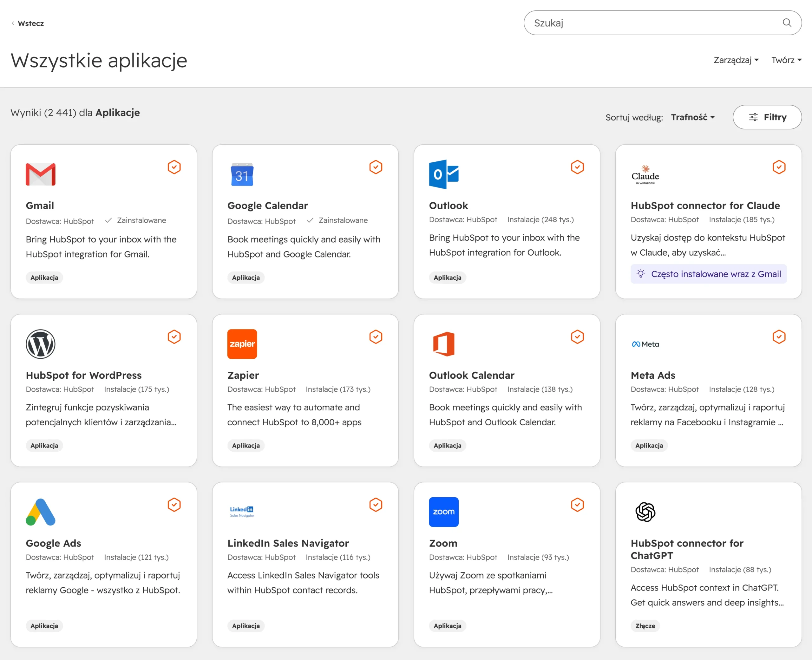Viewport: 812px width, 660px height.
Task: Open the Outlook app title
Action: click(449, 206)
